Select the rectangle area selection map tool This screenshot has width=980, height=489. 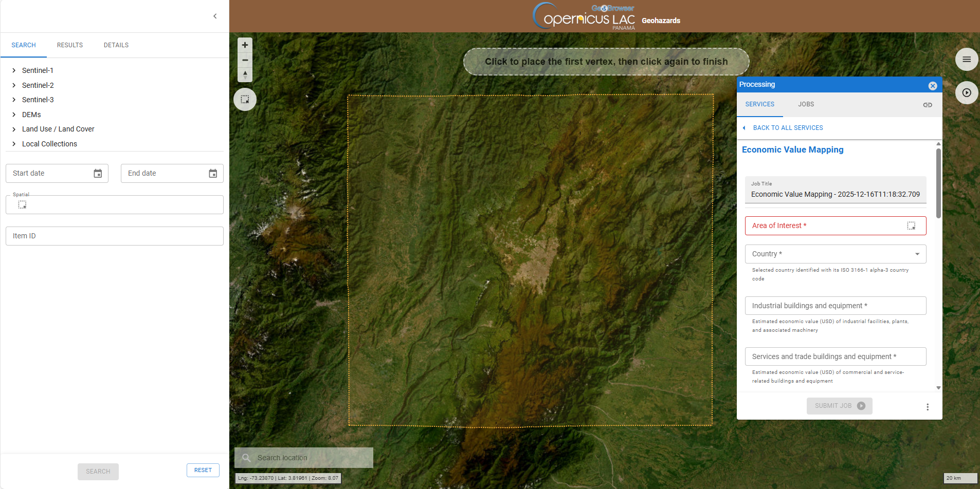pyautogui.click(x=245, y=100)
